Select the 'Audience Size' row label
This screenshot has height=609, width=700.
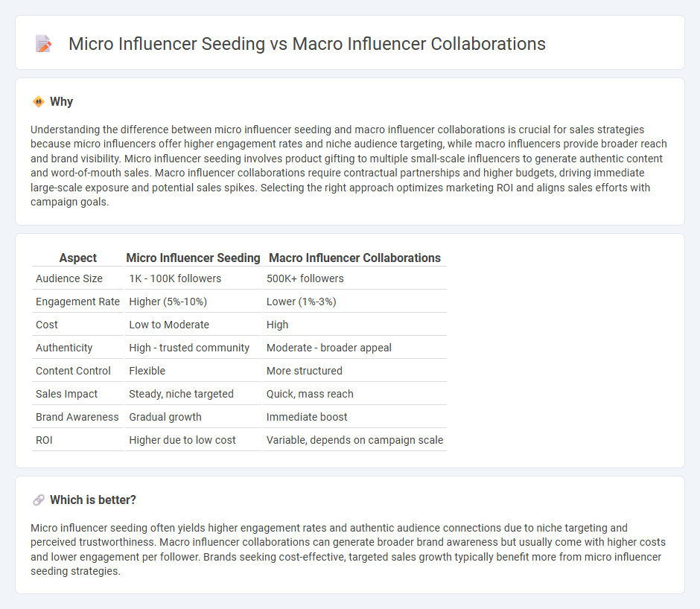pyautogui.click(x=69, y=278)
